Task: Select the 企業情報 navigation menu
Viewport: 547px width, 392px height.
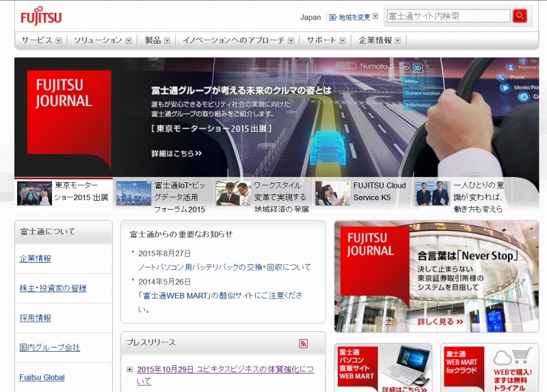Action: pyautogui.click(x=375, y=40)
